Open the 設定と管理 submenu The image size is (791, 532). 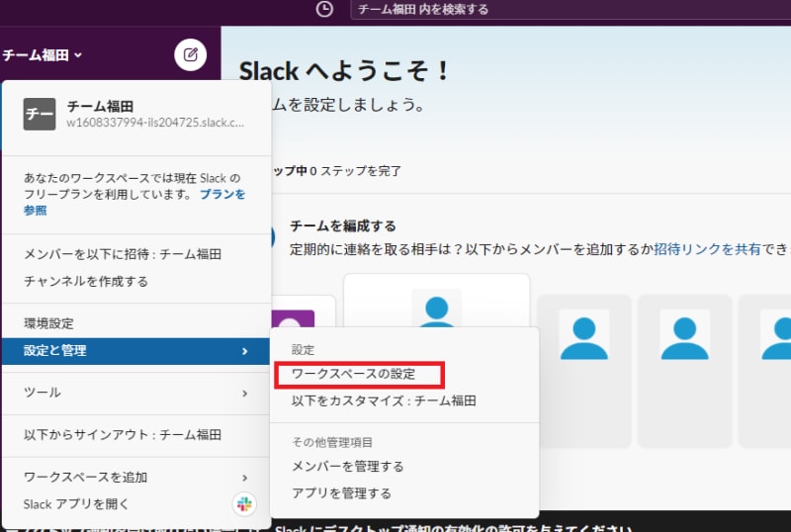click(x=135, y=350)
